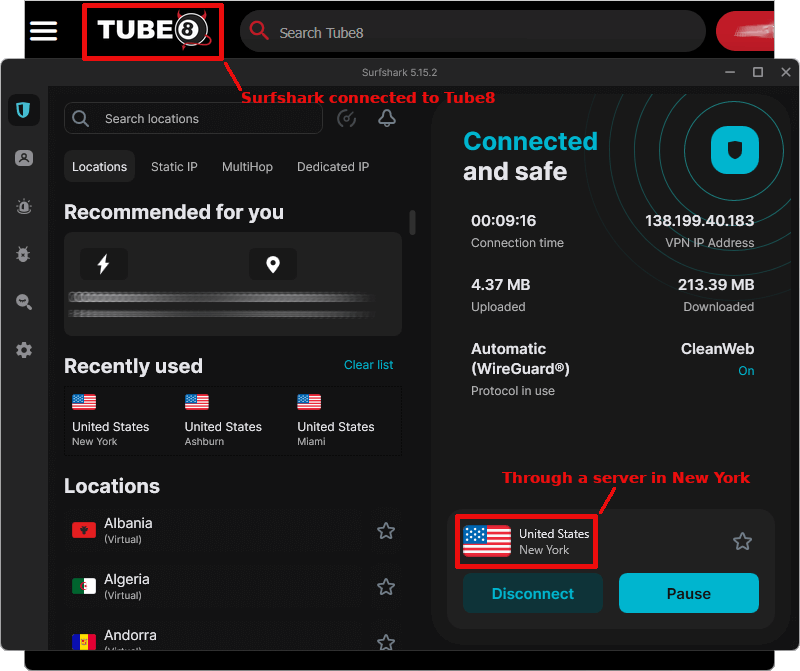The image size is (800, 671).
Task: Switch to the Static IP tab
Action: point(174,166)
